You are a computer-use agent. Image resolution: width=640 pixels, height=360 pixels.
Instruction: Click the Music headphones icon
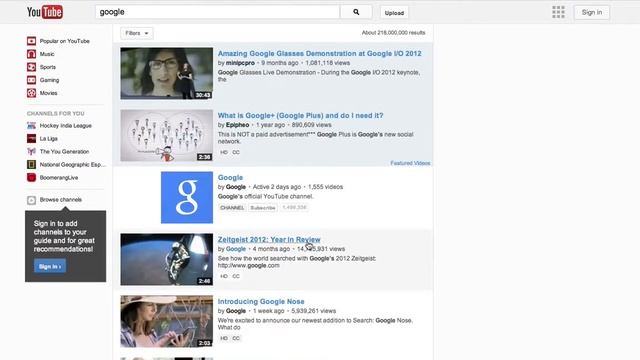click(31, 54)
